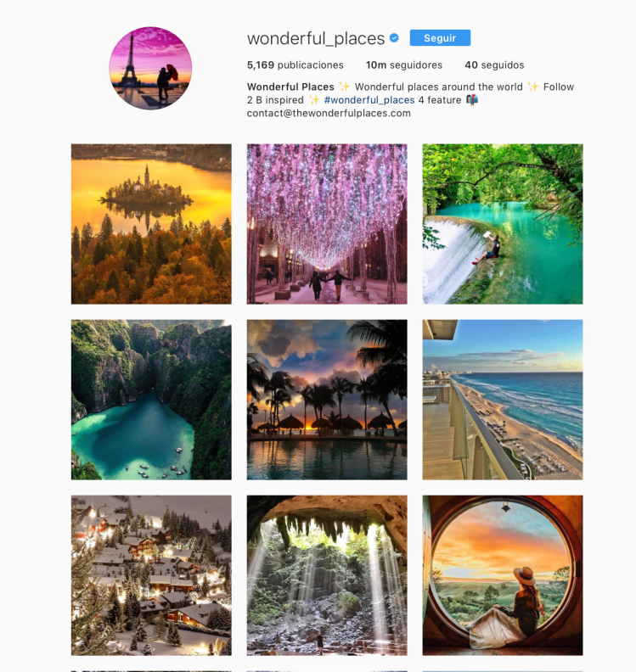Open the turquoise waterfall pool photo

pos(503,224)
